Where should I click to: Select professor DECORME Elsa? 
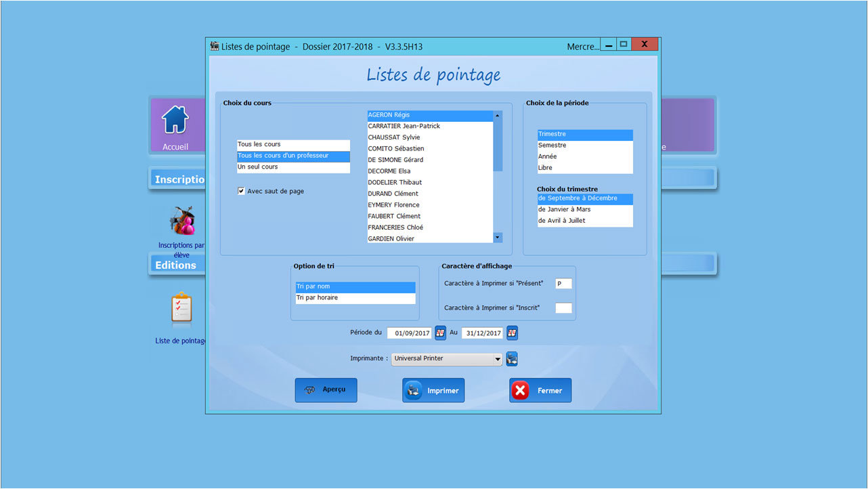[430, 171]
